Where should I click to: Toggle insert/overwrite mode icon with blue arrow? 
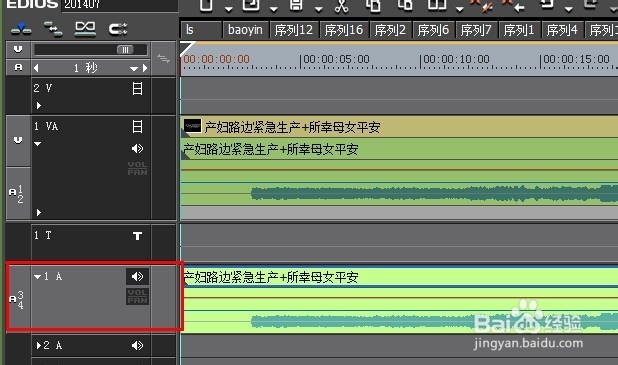21,29
